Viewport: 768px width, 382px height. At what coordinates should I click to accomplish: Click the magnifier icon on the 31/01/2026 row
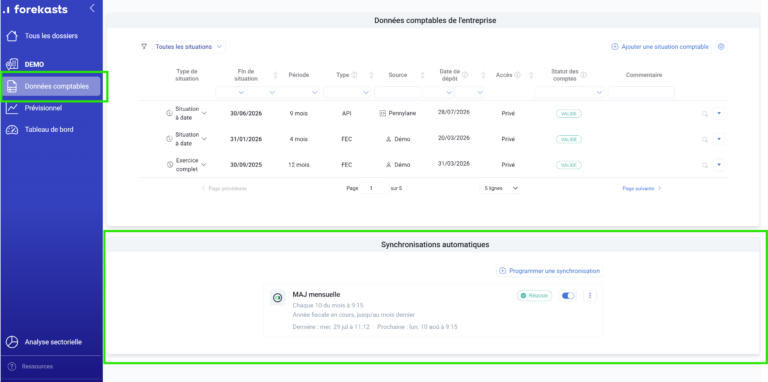click(x=705, y=140)
